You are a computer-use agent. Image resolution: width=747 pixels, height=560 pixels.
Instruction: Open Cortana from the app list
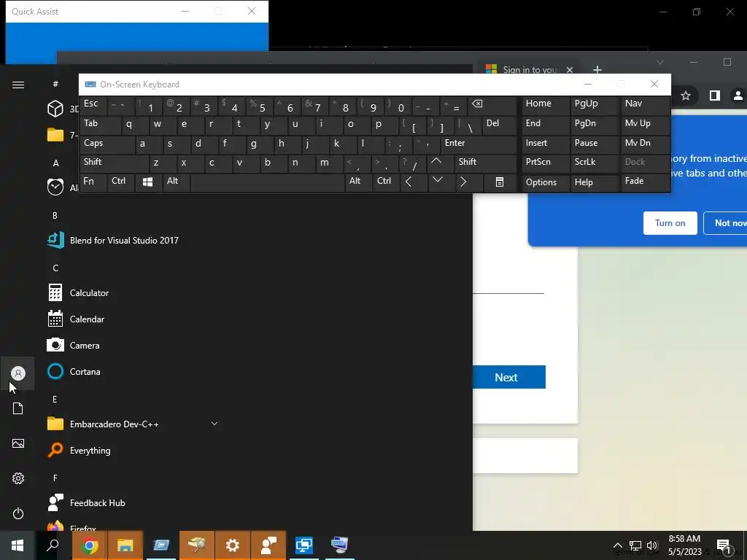pyautogui.click(x=74, y=371)
